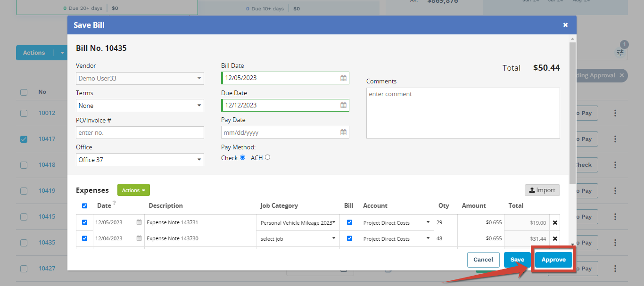Viewport: 644px width, 286px height.
Task: Toggle the select-all expenses checkbox
Action: (84, 206)
